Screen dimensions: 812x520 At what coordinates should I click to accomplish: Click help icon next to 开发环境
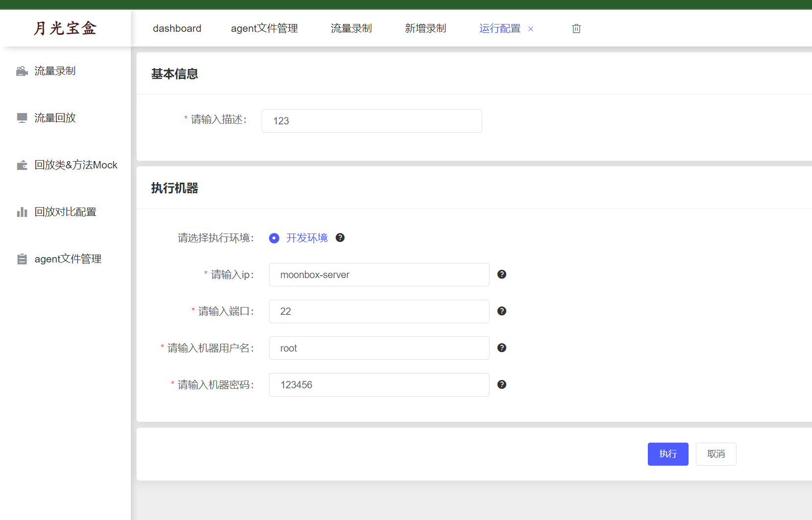coord(340,237)
